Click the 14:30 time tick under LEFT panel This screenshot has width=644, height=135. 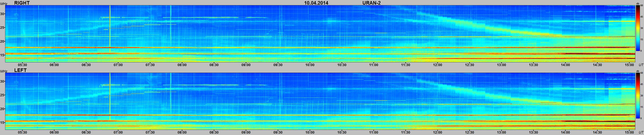[597, 132]
